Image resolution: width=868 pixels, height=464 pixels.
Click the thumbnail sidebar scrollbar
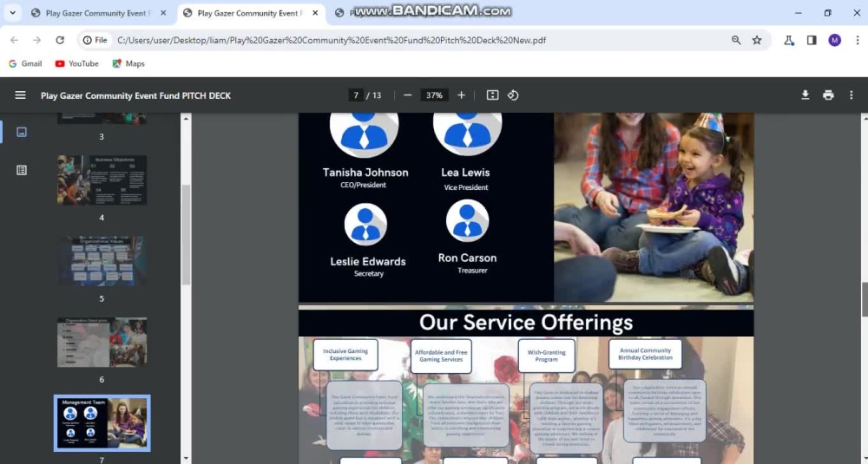(186, 236)
